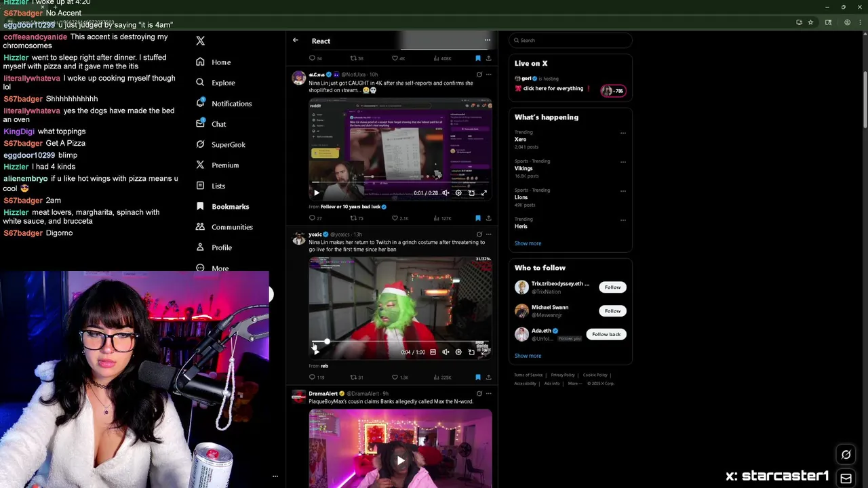Toggle captions on the grinch video

coord(433,352)
